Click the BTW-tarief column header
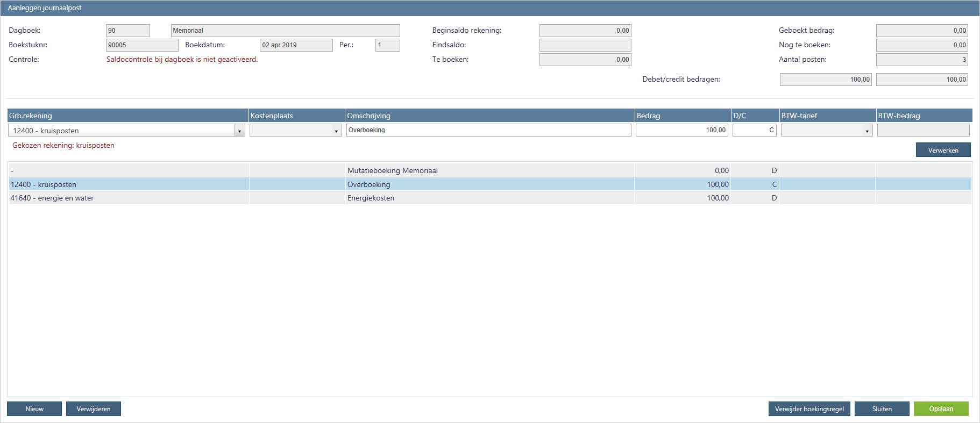 click(x=828, y=116)
